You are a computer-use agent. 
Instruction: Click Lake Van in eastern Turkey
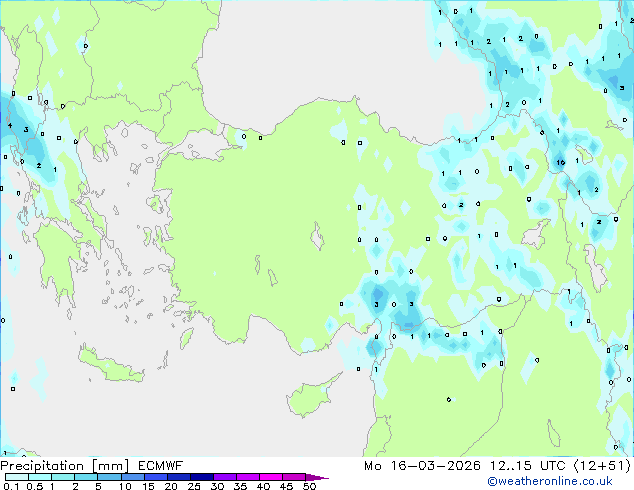click(537, 236)
